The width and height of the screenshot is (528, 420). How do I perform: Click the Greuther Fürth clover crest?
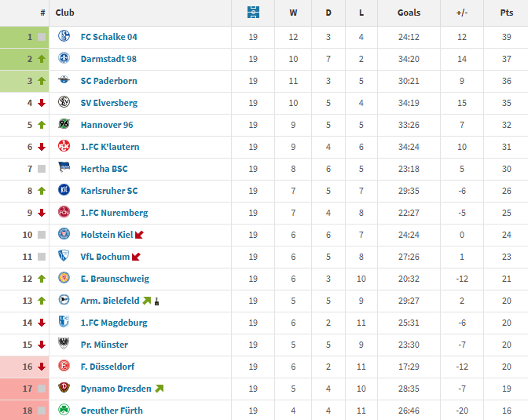pyautogui.click(x=64, y=411)
